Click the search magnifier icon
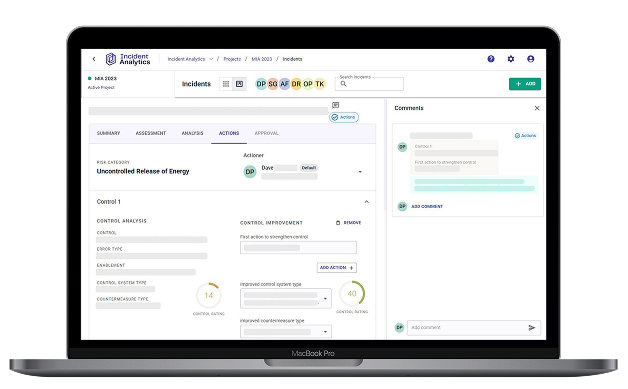The image size is (628, 389). click(343, 84)
